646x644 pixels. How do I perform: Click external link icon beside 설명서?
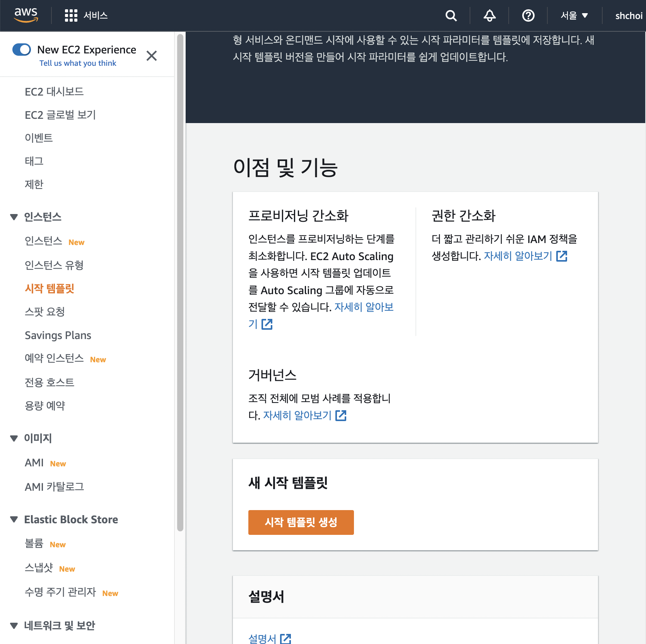[285, 639]
